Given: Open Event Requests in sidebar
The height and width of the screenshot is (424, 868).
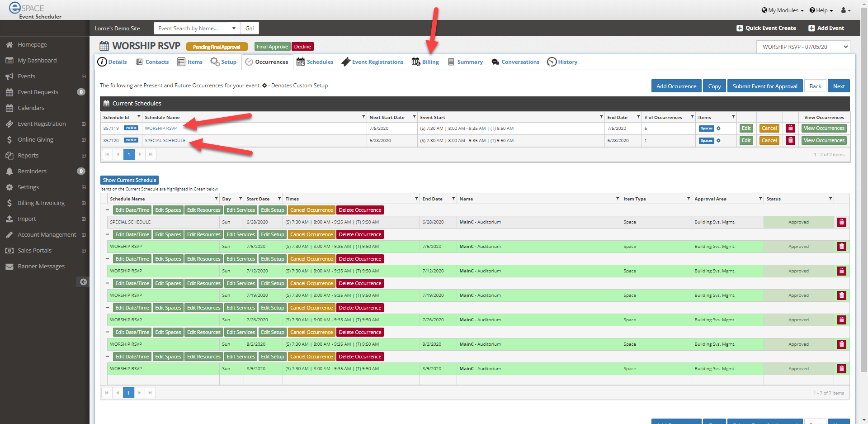Looking at the screenshot, I should click(38, 92).
